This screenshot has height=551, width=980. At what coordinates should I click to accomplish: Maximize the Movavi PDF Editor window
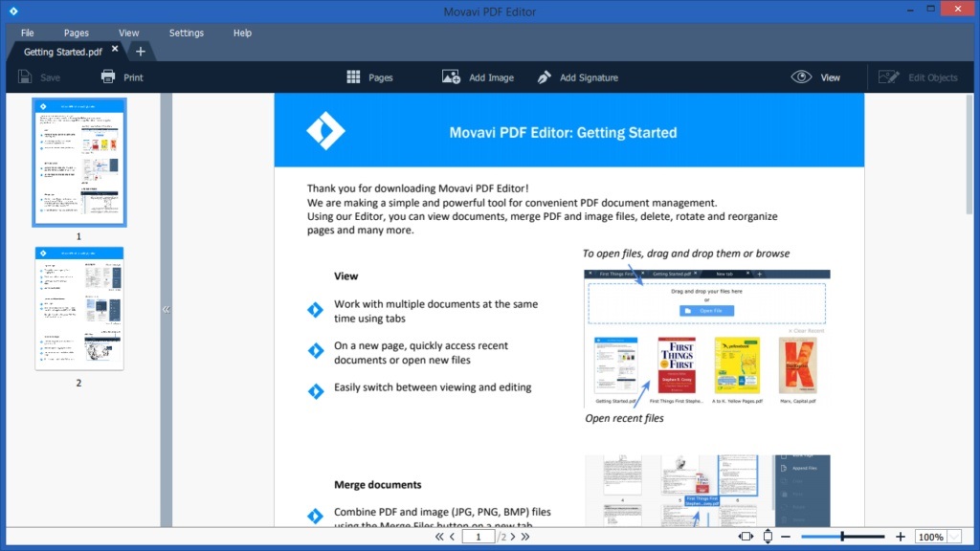(x=930, y=9)
